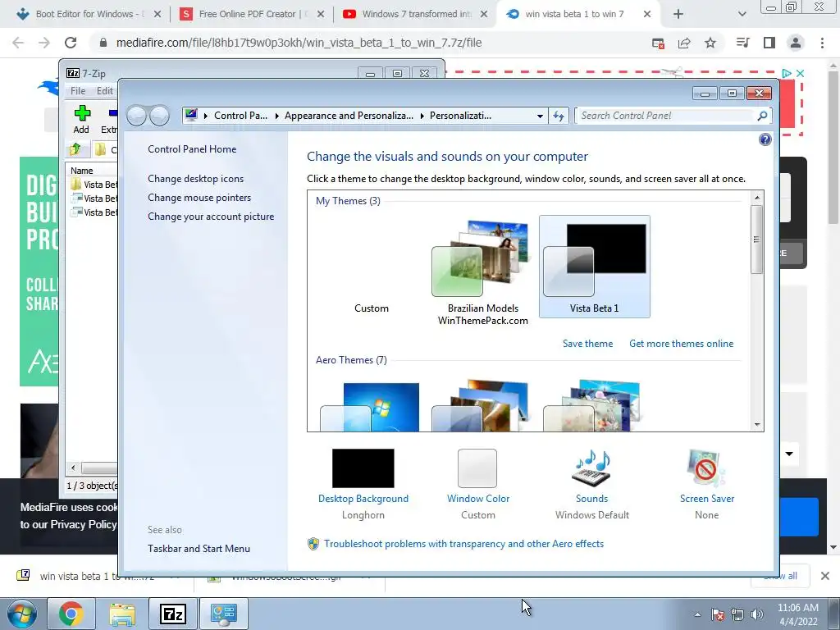Click the Help question mark icon
Image resolution: width=840 pixels, height=630 pixels.
coord(765,139)
